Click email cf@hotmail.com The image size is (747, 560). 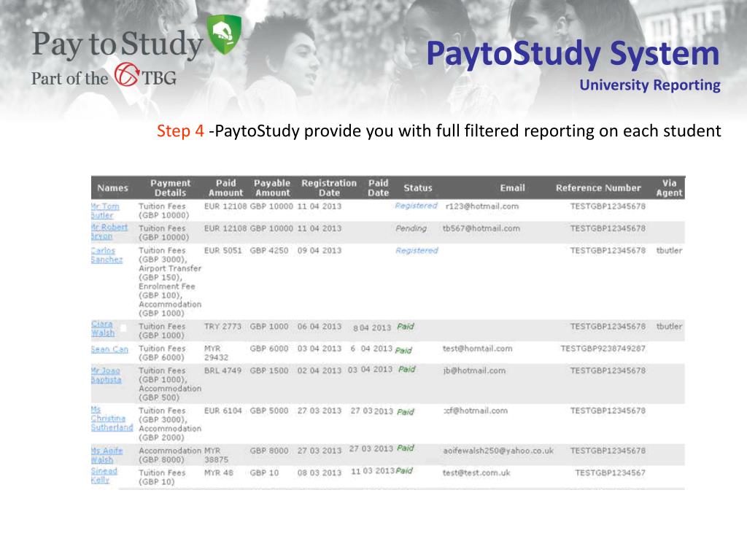(476, 411)
